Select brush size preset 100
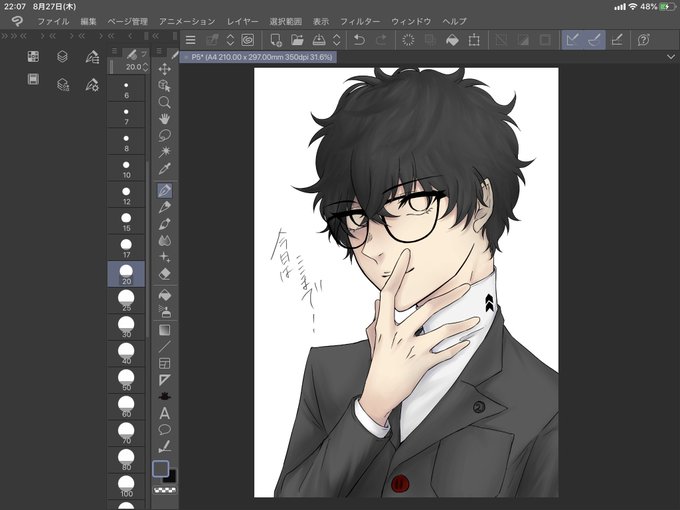The width and height of the screenshot is (680, 510). (x=126, y=487)
